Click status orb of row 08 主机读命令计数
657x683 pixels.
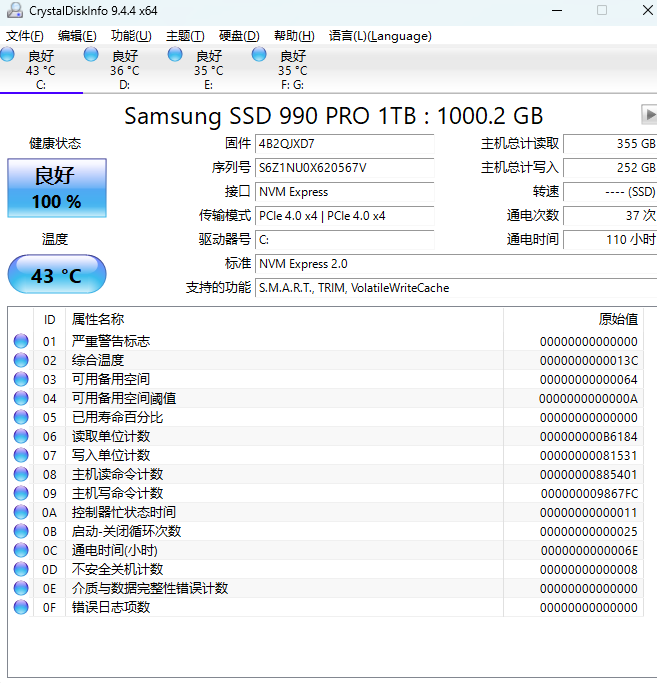21,474
